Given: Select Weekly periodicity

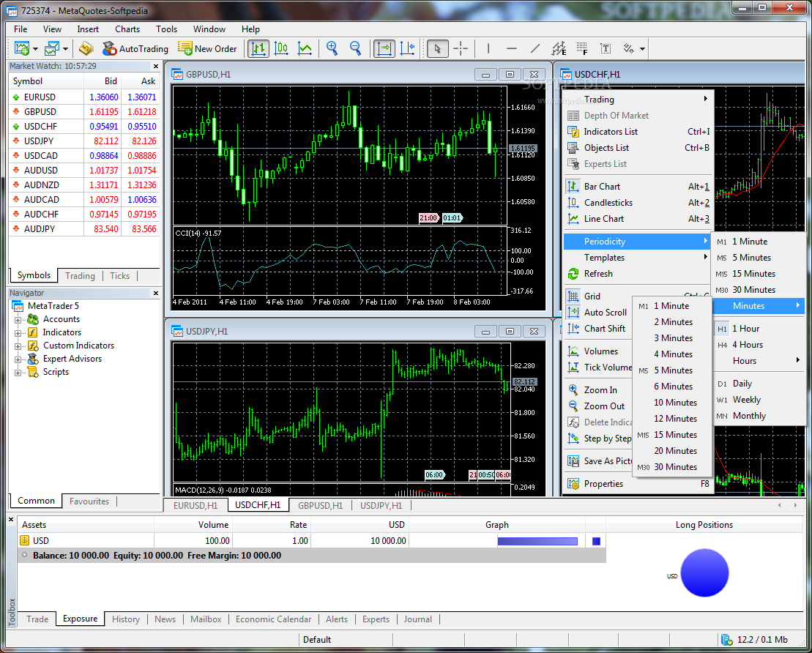Looking at the screenshot, I should 759,400.
